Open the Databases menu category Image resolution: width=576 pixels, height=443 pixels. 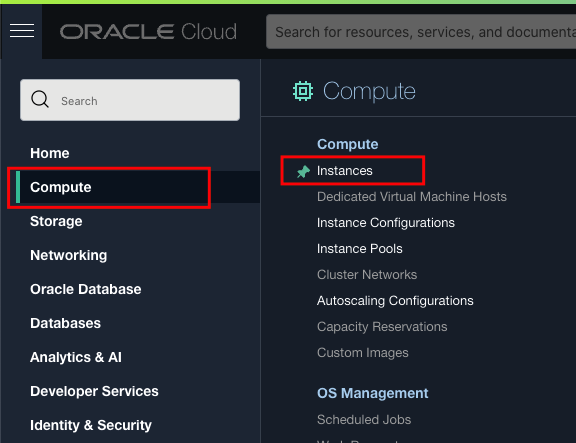coord(65,323)
